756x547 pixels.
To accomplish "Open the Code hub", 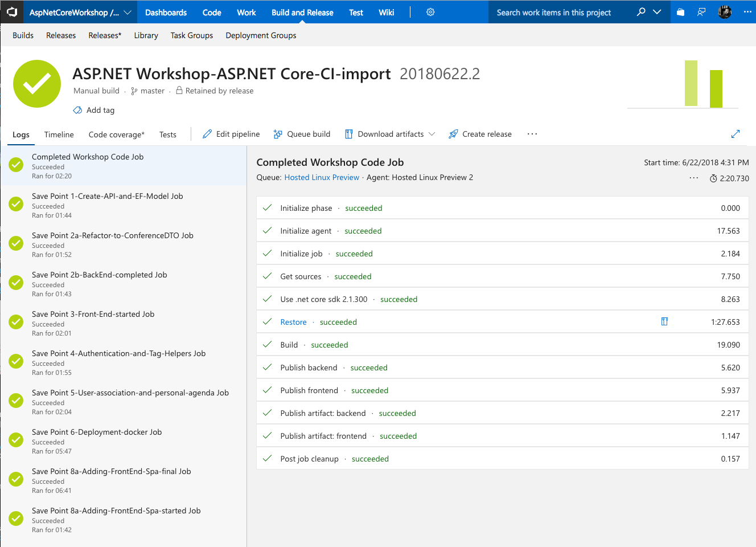I will 212,13.
